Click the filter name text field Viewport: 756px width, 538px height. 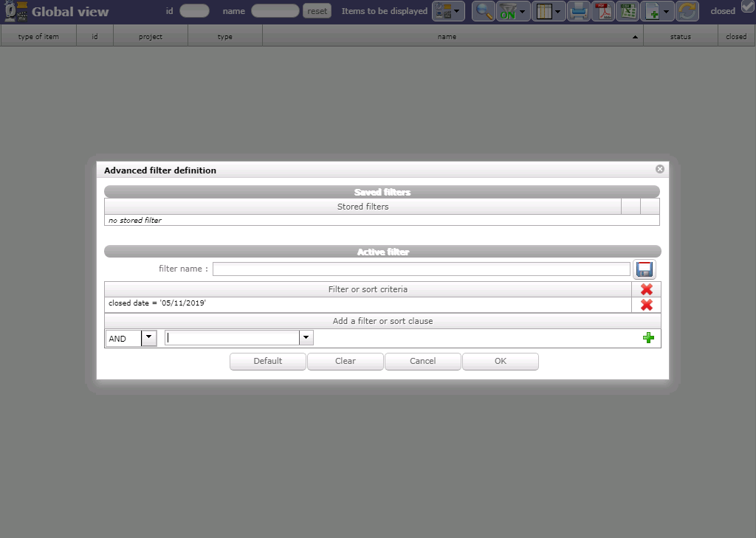pos(421,269)
